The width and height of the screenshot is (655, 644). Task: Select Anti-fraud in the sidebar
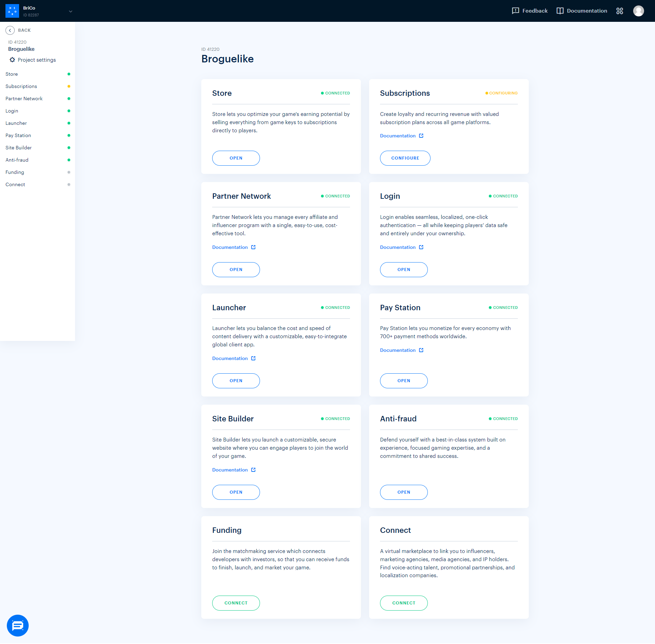38,160
